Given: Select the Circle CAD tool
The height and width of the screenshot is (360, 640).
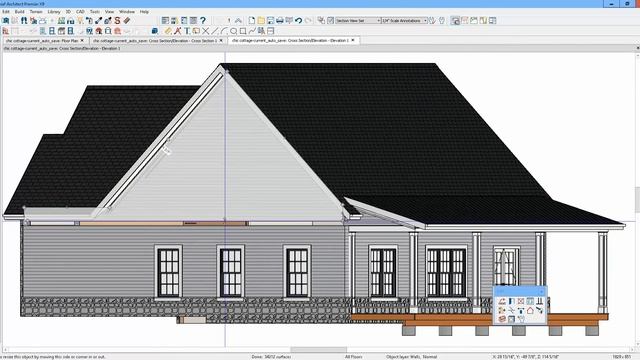Looking at the screenshot, I should point(233,31).
